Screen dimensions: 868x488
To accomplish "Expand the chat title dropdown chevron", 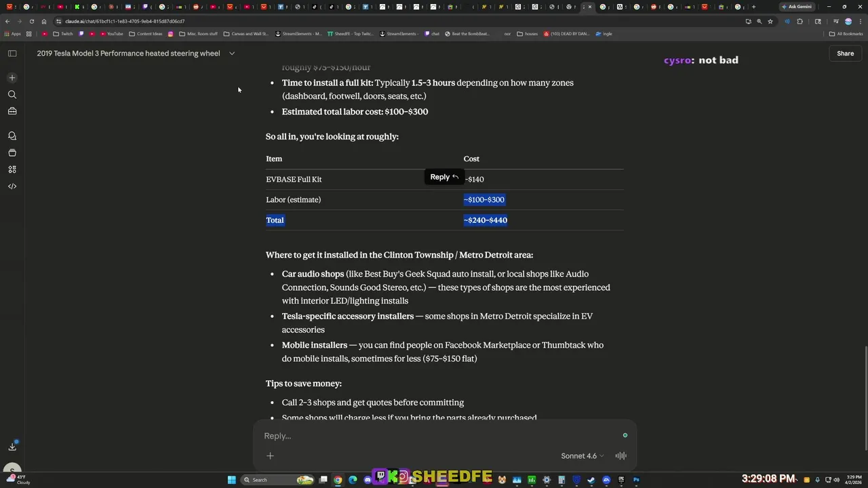I will (x=232, y=53).
